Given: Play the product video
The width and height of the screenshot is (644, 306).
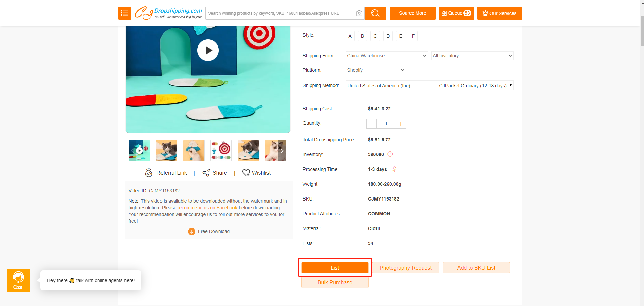Looking at the screenshot, I should (x=208, y=50).
